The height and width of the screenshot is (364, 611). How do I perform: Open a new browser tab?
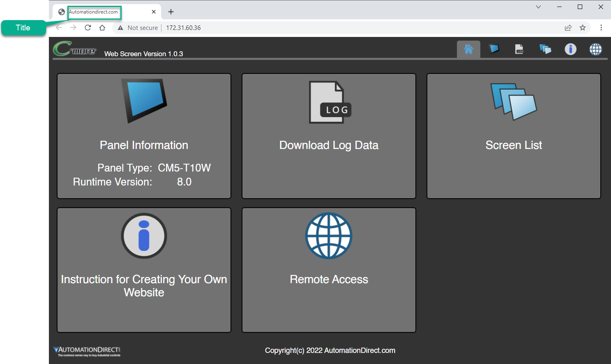171,12
